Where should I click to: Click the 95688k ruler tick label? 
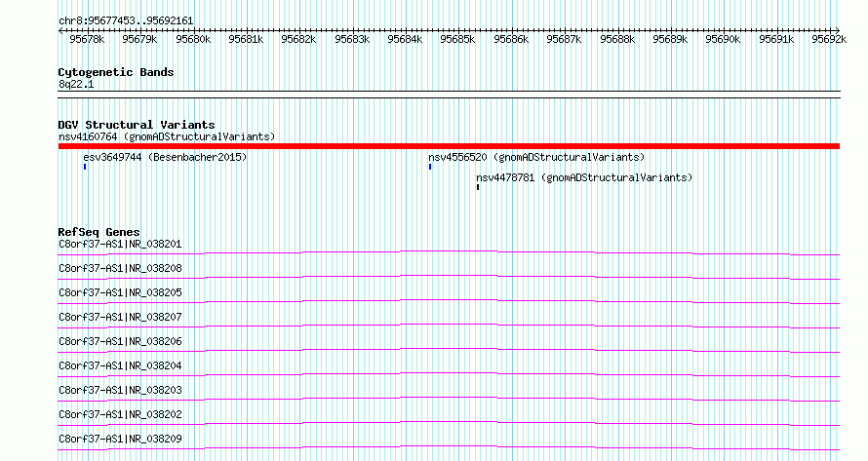[617, 39]
